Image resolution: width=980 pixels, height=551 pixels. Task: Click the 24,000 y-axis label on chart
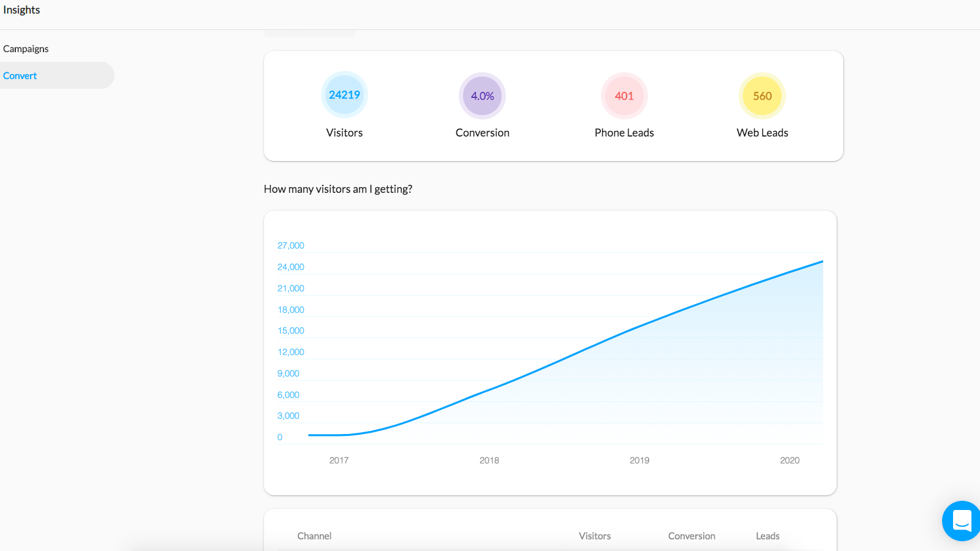click(x=290, y=267)
